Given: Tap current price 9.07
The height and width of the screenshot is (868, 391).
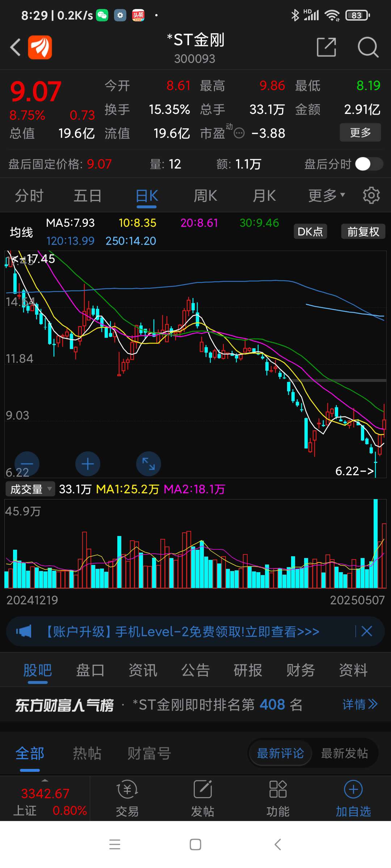Looking at the screenshot, I should tap(35, 91).
